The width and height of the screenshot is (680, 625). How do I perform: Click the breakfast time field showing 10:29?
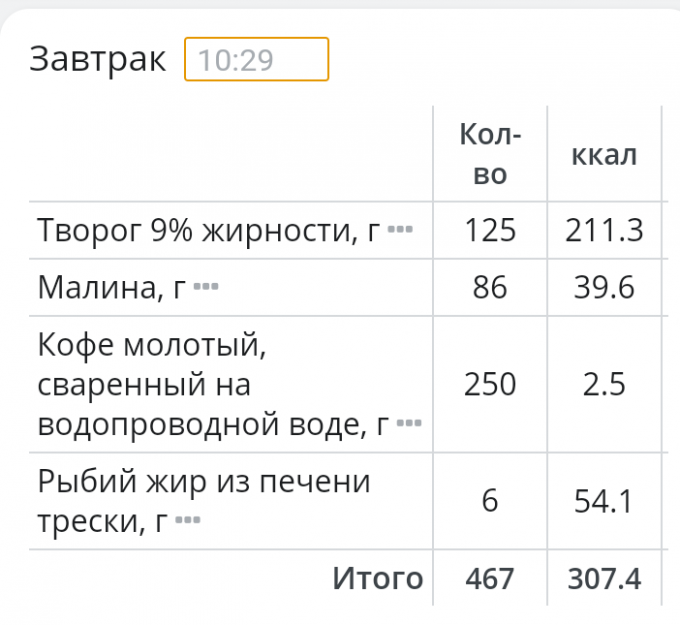point(256,60)
